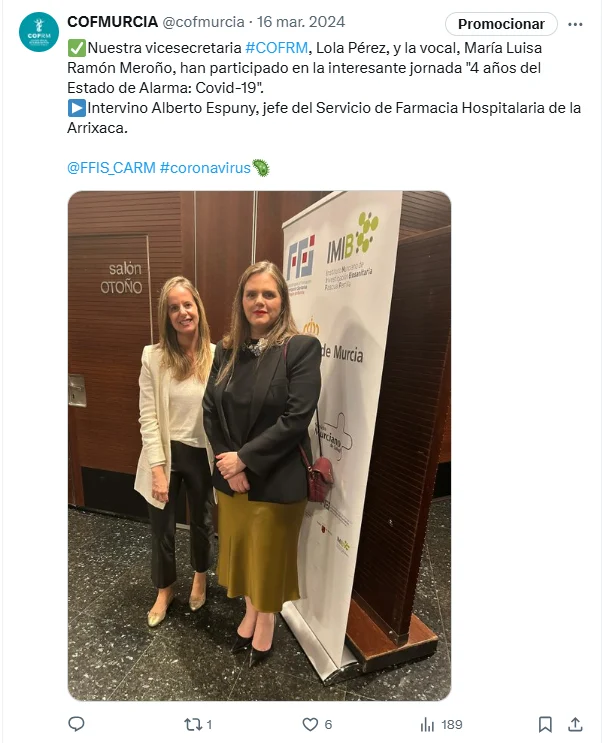Repost this tweet with retweet icon
The width and height of the screenshot is (602, 743).
coord(192,724)
